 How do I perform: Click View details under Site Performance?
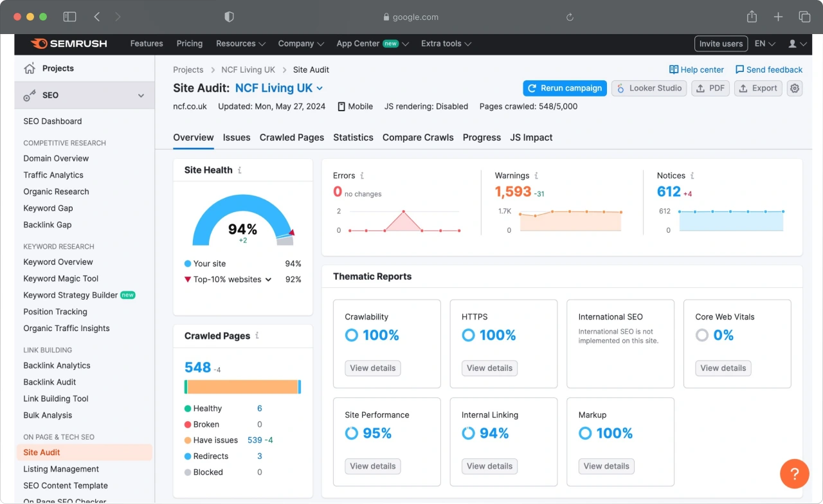[x=373, y=467]
